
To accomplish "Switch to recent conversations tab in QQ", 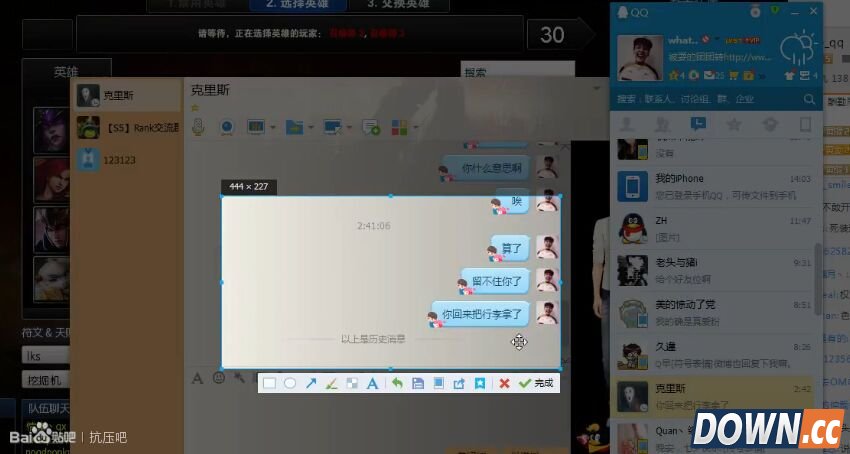I will pyautogui.click(x=698, y=124).
